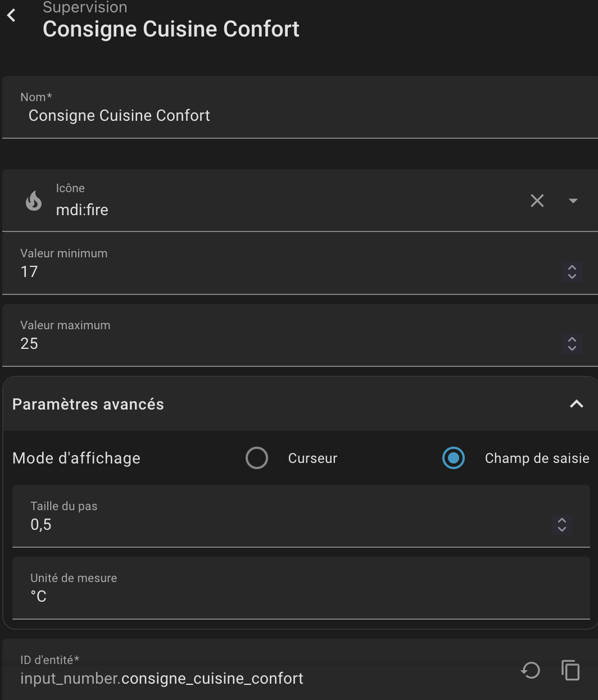The image size is (598, 700).
Task: Click the ID d'entité input field
Action: pyautogui.click(x=225, y=679)
